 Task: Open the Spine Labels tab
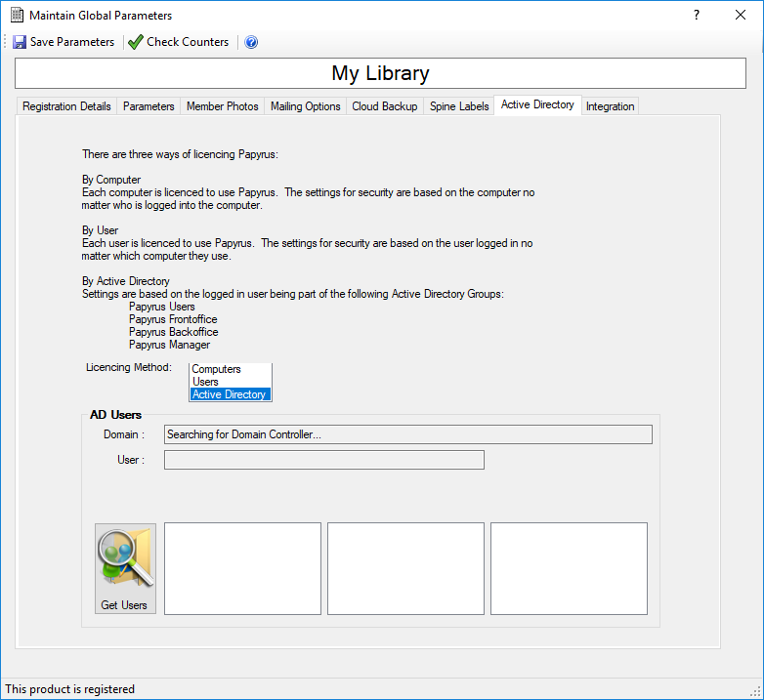pos(459,106)
